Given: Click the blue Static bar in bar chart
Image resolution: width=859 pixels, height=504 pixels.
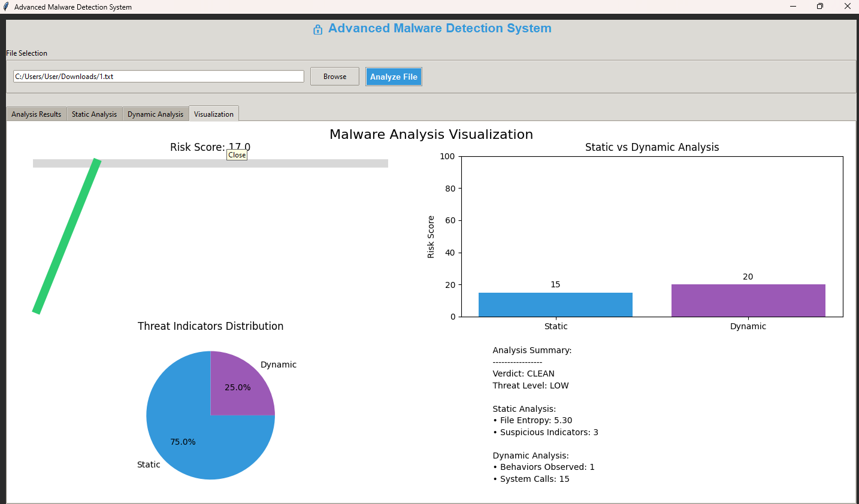Looking at the screenshot, I should [x=555, y=305].
